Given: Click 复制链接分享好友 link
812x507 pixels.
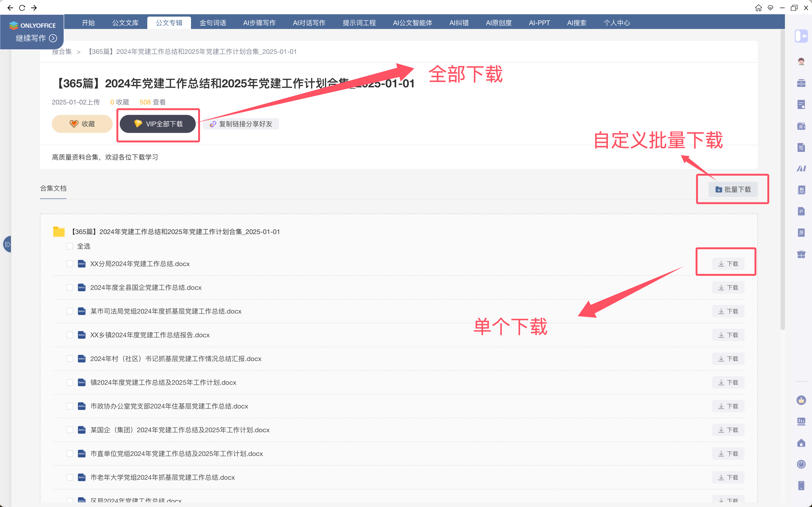Looking at the screenshot, I should click(x=241, y=124).
